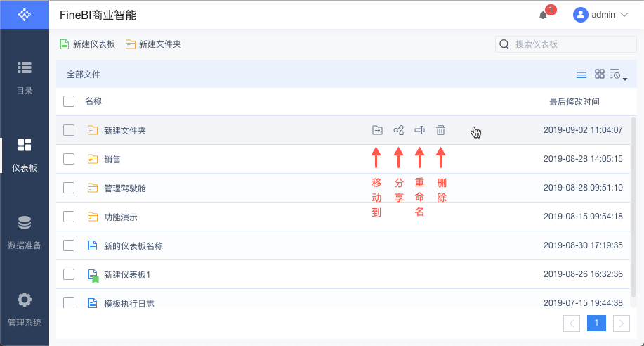The width and height of the screenshot is (644, 346).
Task: Switch to list view
Action: [581, 74]
